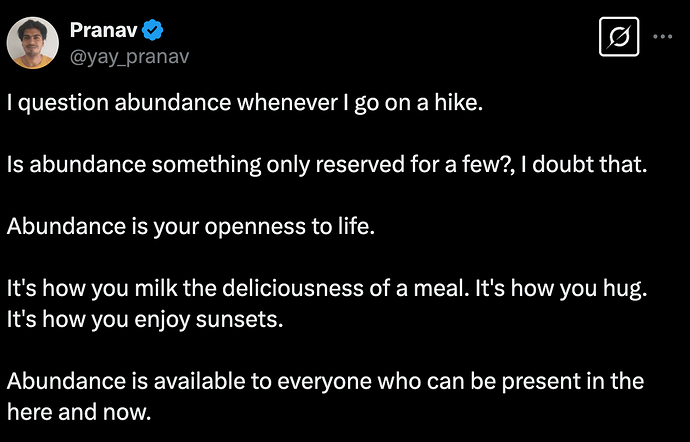Click the word 'everyone' in the last paragraph
This screenshot has height=442, width=690.
point(324,383)
